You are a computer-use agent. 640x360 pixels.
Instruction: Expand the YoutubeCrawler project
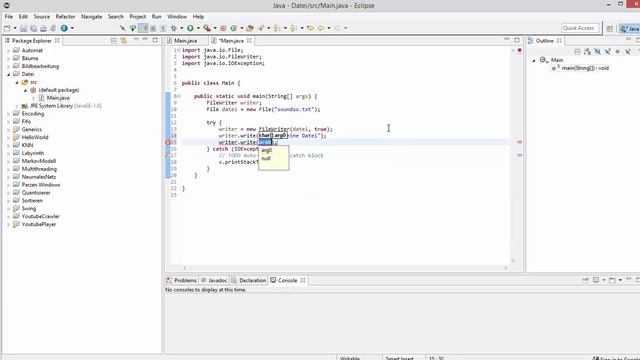click(9, 217)
